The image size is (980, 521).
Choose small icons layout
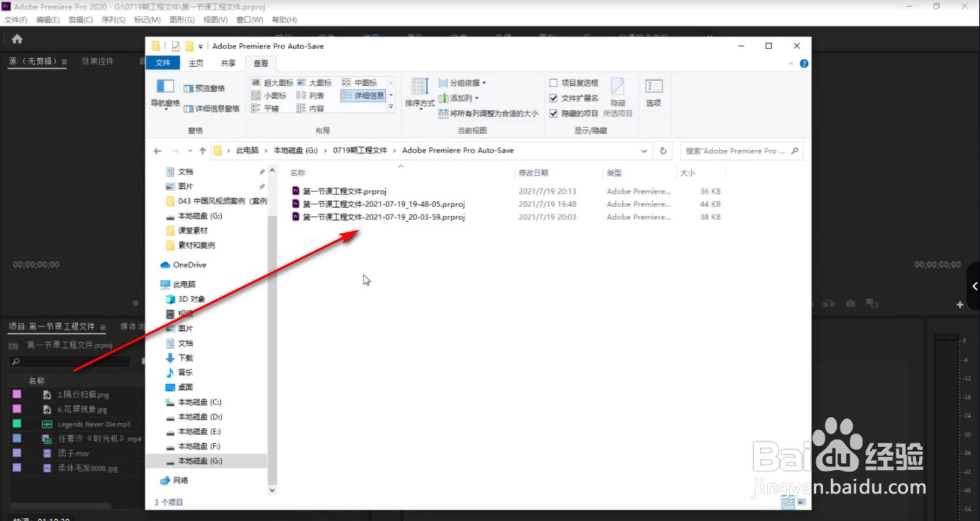pos(269,96)
